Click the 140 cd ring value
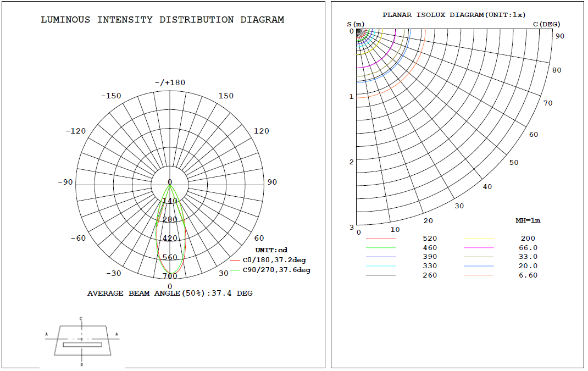 [170, 201]
